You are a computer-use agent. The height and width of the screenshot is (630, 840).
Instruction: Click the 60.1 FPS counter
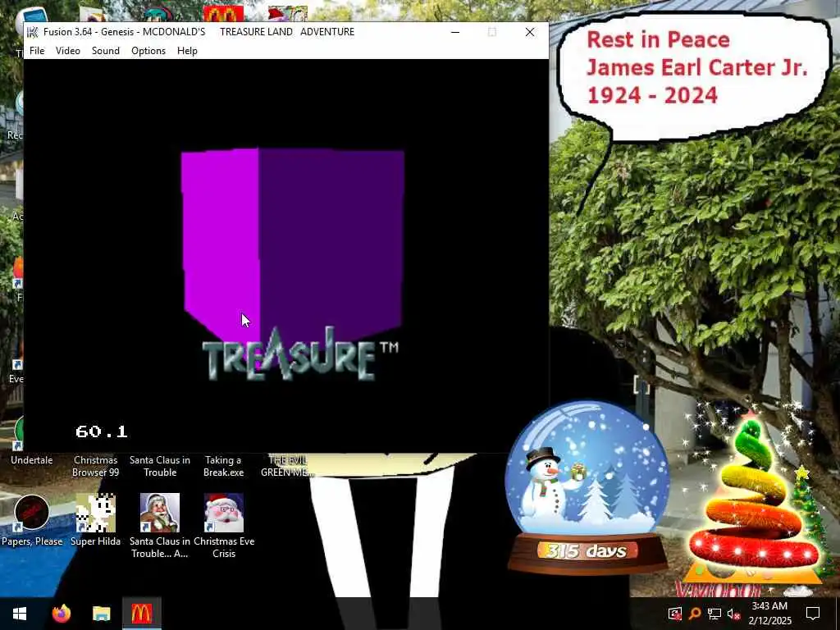click(x=101, y=431)
